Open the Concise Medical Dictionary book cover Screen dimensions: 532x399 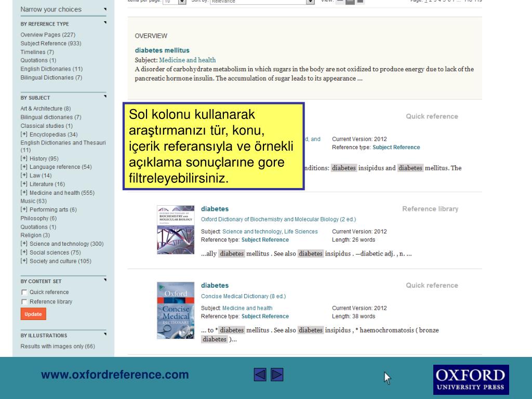(176, 311)
